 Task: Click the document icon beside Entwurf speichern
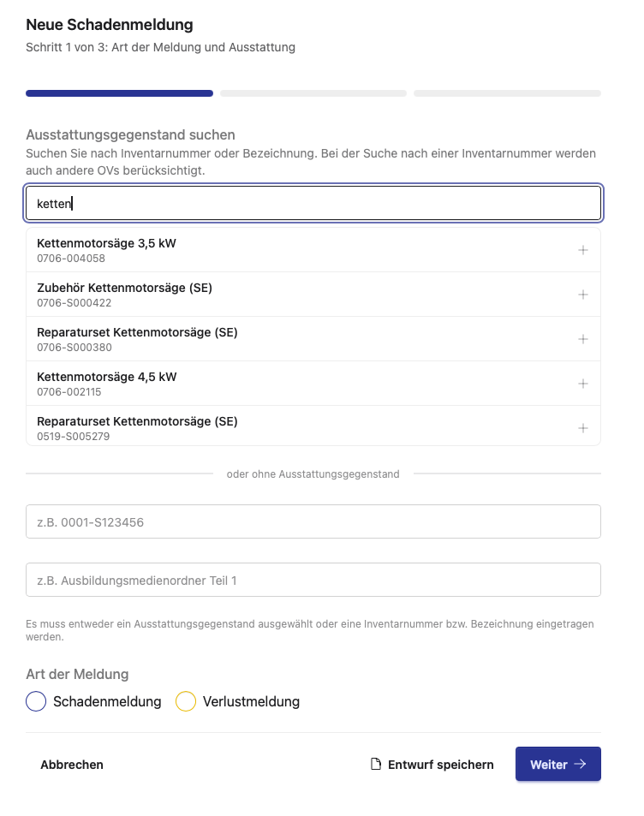374,764
